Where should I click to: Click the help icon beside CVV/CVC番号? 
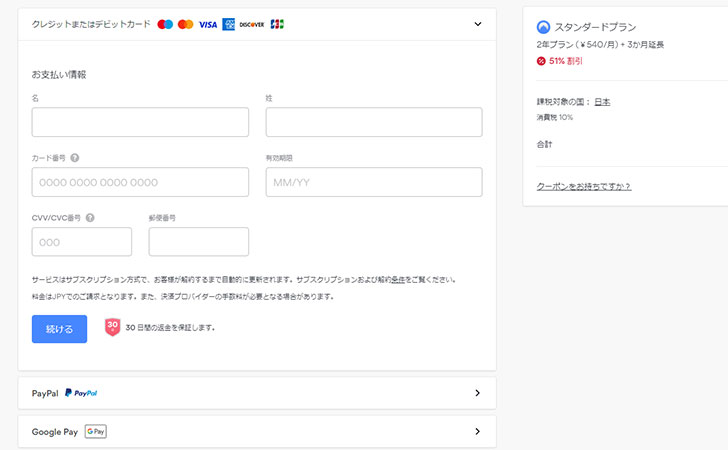pos(90,217)
